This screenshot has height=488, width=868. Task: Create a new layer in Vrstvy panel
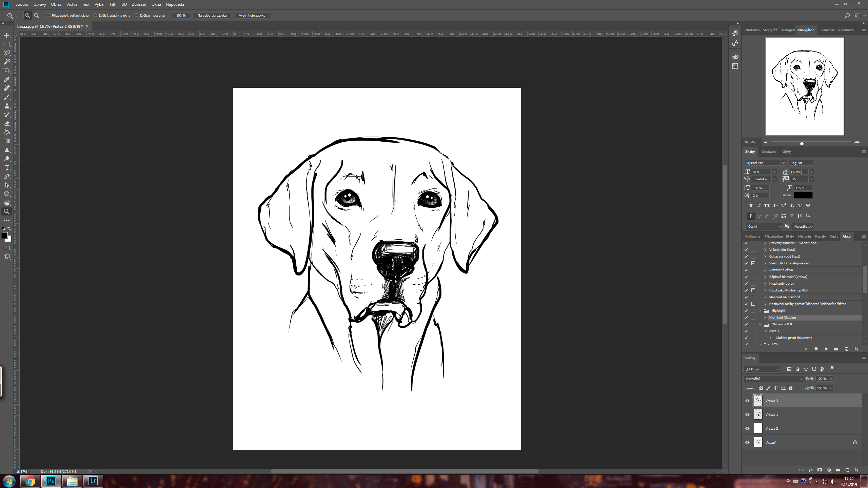click(847, 470)
